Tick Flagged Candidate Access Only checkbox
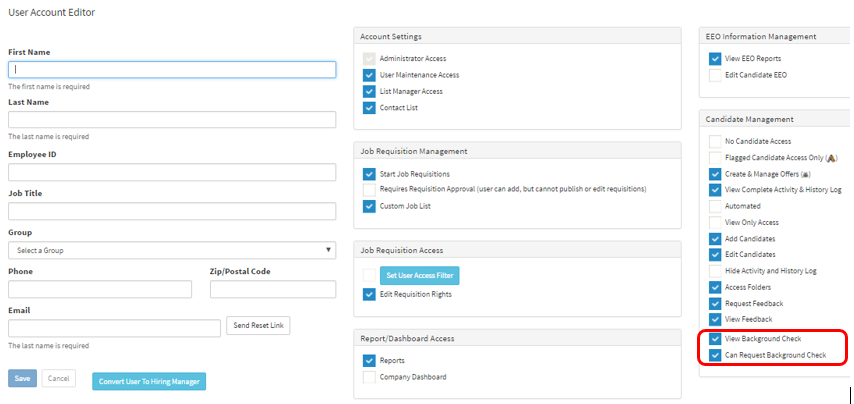Screen dimensions: 854x404 715,158
